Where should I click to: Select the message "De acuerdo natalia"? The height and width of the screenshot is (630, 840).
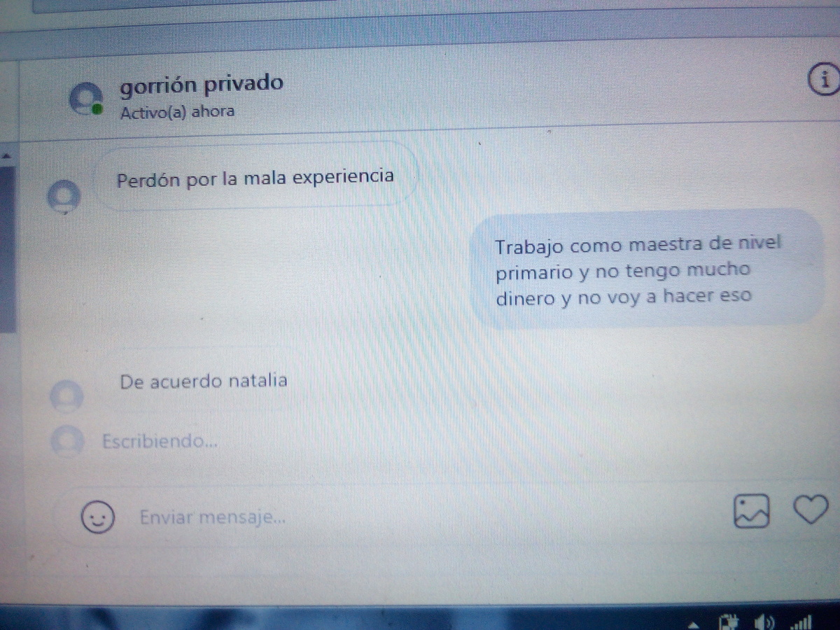point(204,381)
